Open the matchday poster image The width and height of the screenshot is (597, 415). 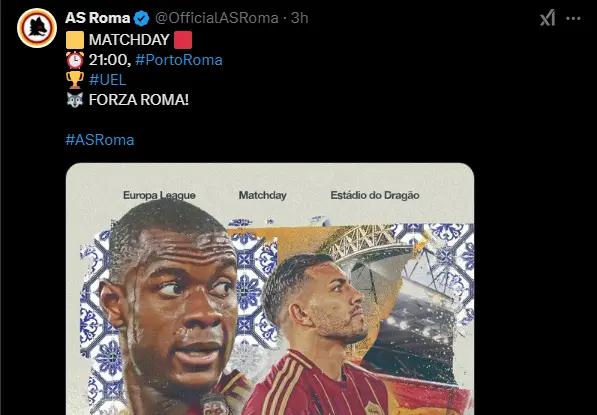pyautogui.click(x=270, y=289)
